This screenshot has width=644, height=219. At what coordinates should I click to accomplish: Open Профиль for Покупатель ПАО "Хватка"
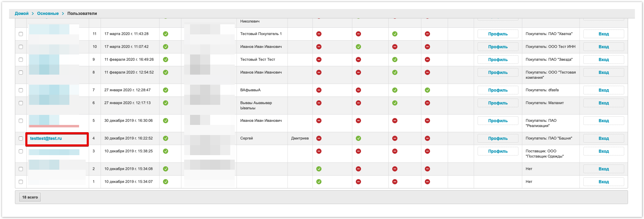pos(498,34)
